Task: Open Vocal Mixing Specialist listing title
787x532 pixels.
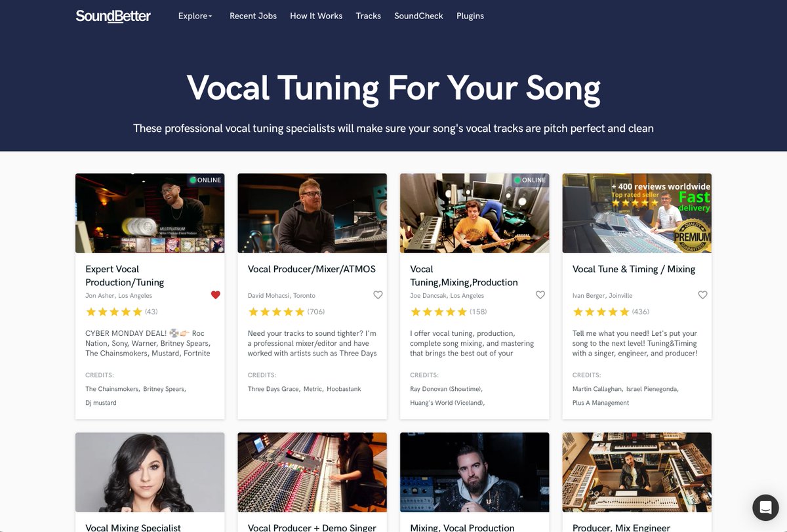Action: [133, 527]
